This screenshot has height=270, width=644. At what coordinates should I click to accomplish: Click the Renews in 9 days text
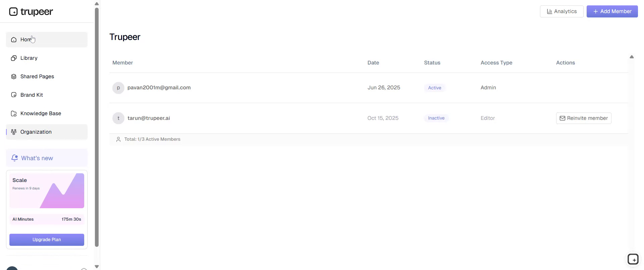point(26,188)
